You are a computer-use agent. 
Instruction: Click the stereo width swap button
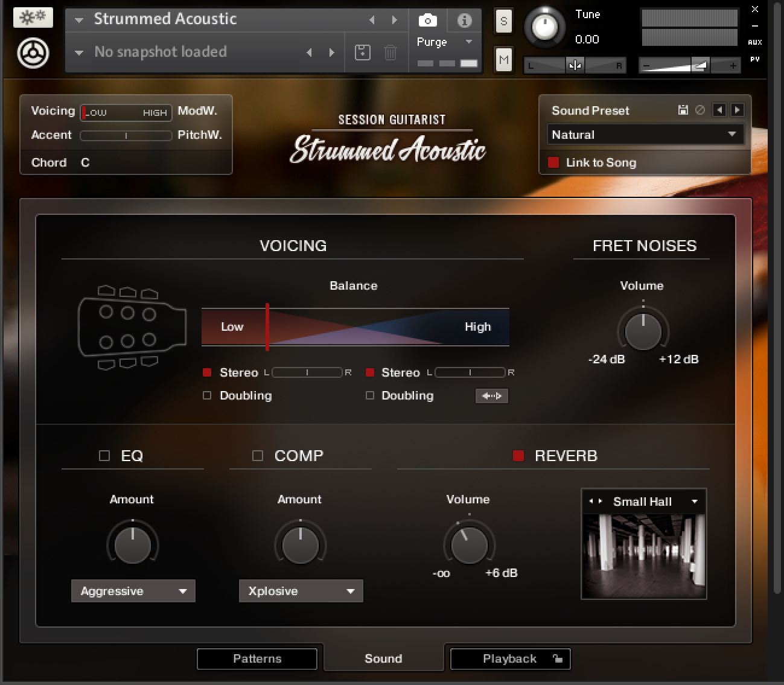point(492,396)
